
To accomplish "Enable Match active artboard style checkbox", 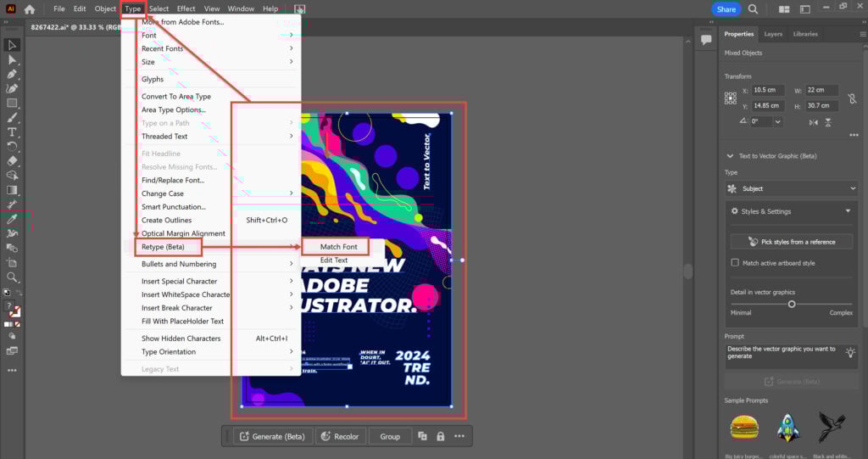I will click(735, 263).
